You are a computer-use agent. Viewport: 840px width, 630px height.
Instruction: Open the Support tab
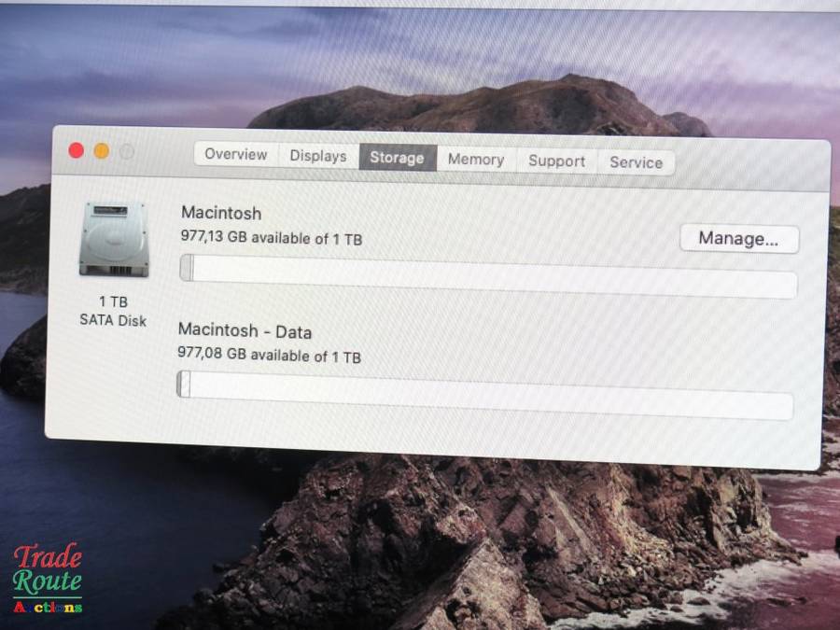[x=556, y=161]
